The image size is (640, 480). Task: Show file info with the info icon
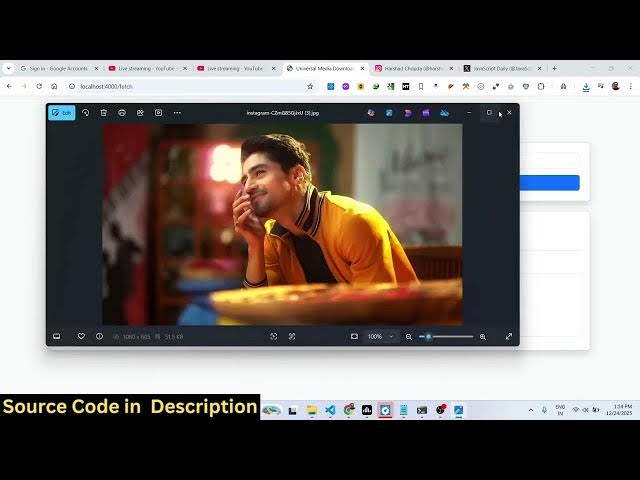pos(99,336)
